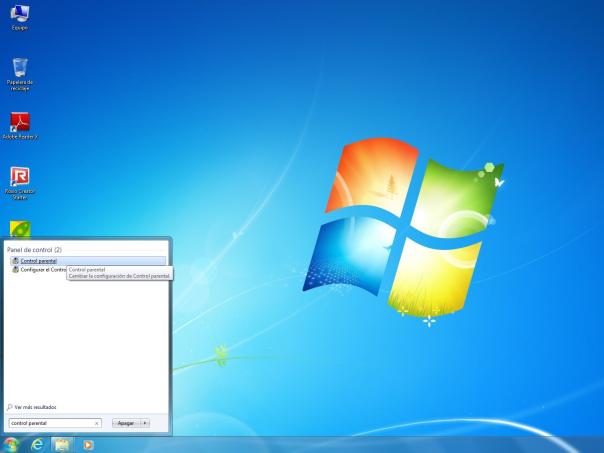Click the Show desktop strip at the taskbar end
The height and width of the screenshot is (453, 604).
pyautogui.click(x=600, y=443)
